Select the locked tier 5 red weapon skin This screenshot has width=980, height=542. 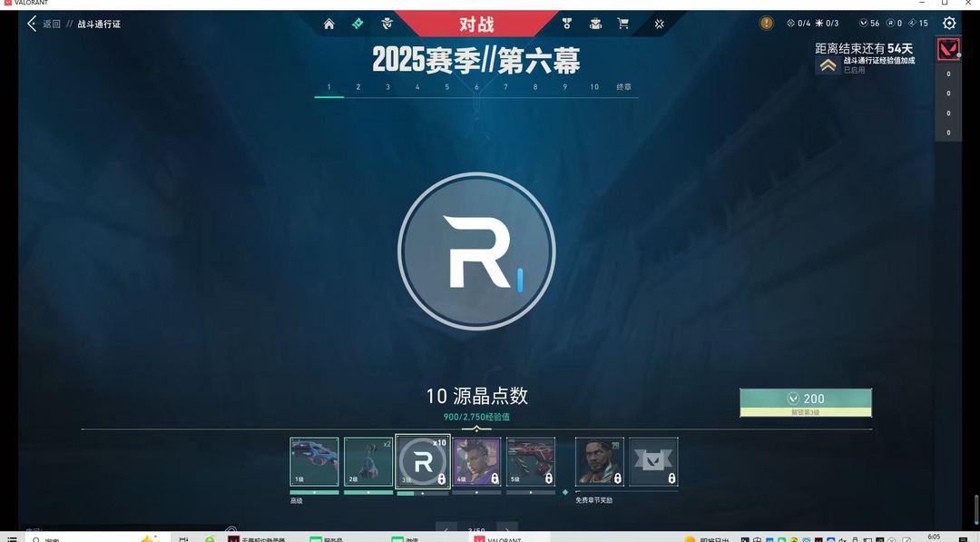pyautogui.click(x=531, y=462)
